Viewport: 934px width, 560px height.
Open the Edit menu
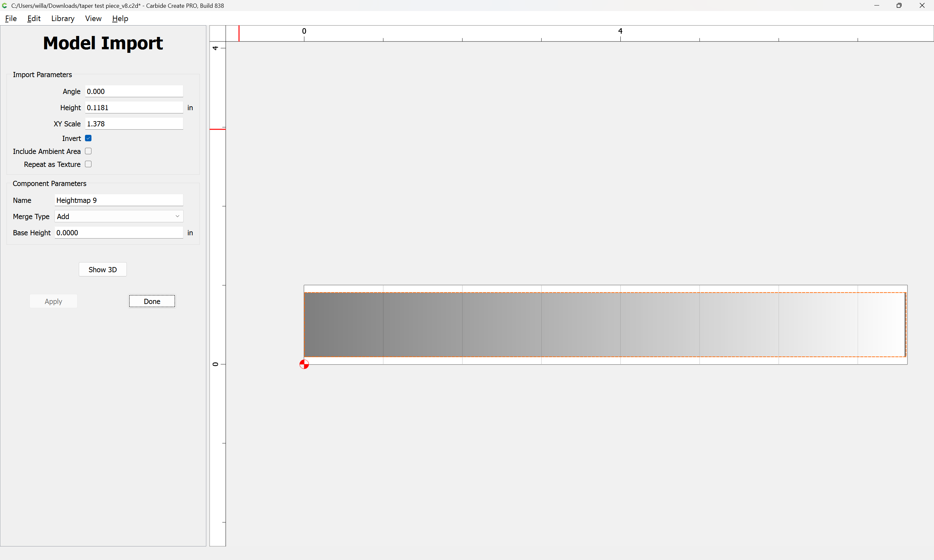(x=34, y=18)
